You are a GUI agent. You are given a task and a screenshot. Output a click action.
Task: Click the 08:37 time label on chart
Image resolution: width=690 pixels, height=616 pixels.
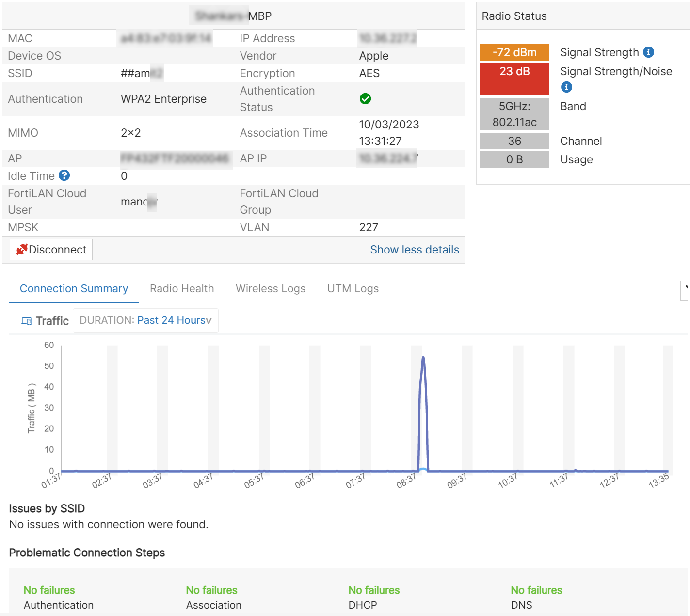[406, 480]
